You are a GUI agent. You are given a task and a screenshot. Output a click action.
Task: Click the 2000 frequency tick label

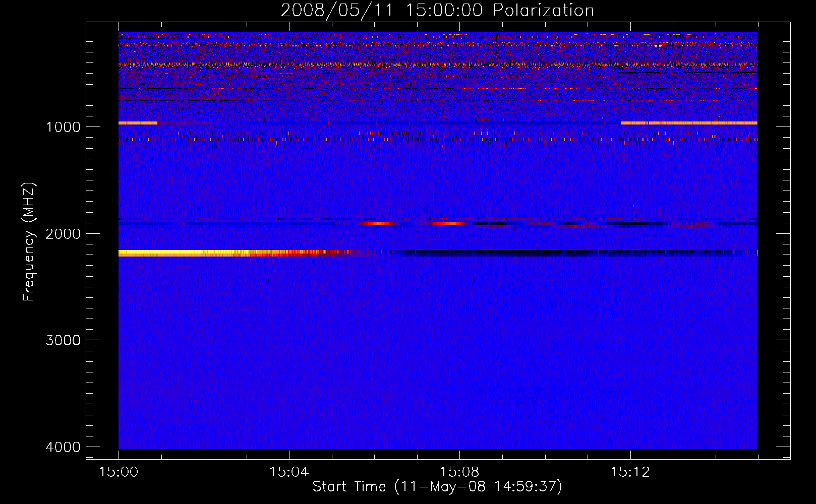(63, 234)
